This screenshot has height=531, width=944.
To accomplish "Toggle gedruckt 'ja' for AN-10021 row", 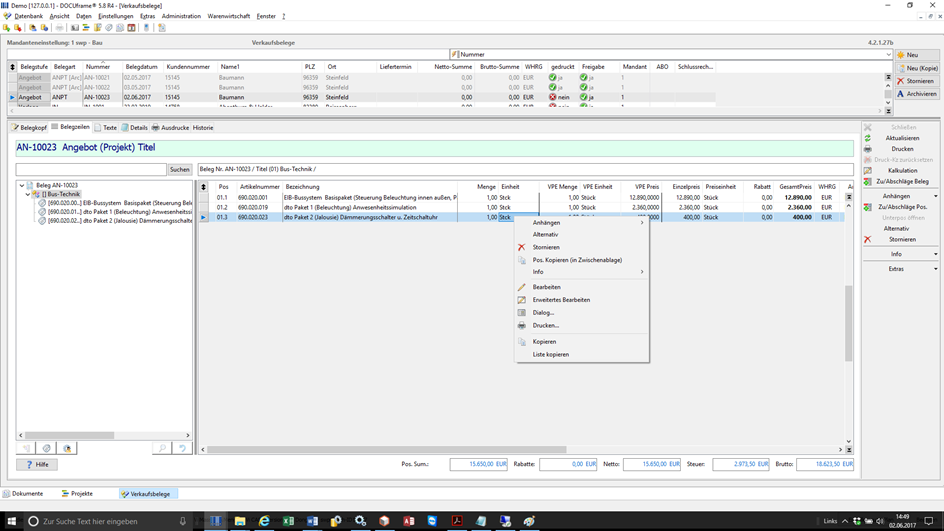I will [x=553, y=78].
